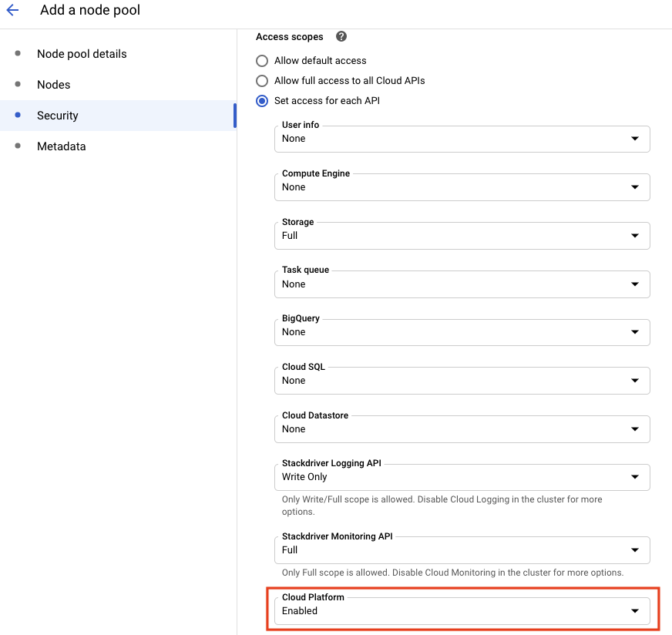The width and height of the screenshot is (672, 635).
Task: Expand the Task queue dropdown
Action: click(x=462, y=284)
